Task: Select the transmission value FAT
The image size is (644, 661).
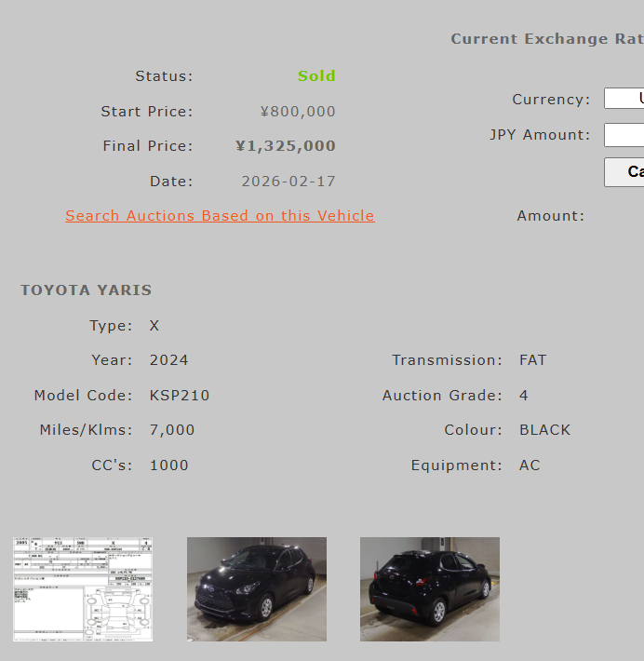Action: (x=532, y=360)
